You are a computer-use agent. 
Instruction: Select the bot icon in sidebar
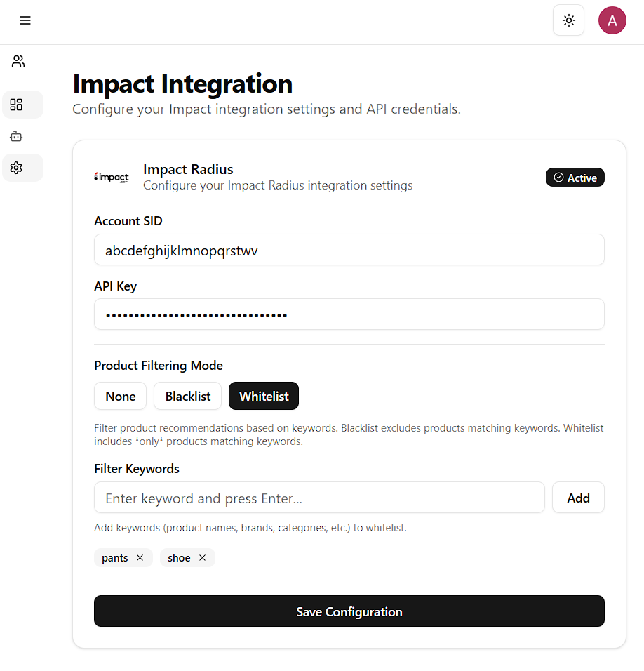pos(16,136)
